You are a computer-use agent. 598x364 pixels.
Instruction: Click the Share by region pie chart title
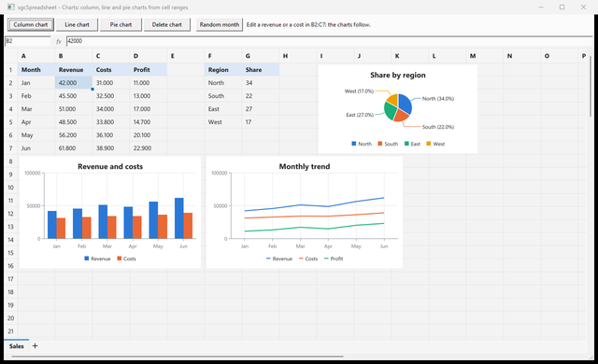[x=398, y=75]
